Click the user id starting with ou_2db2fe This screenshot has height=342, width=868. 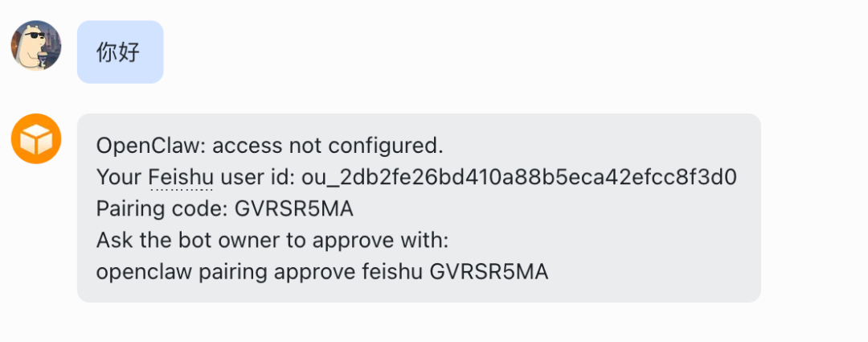tap(519, 177)
